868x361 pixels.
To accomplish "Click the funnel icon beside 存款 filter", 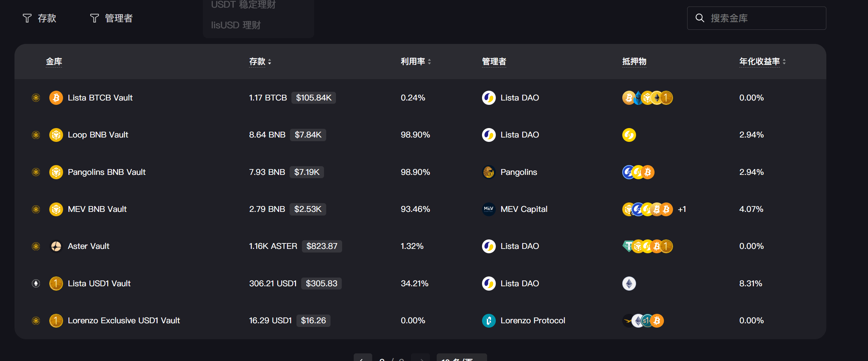I will pyautogui.click(x=27, y=18).
